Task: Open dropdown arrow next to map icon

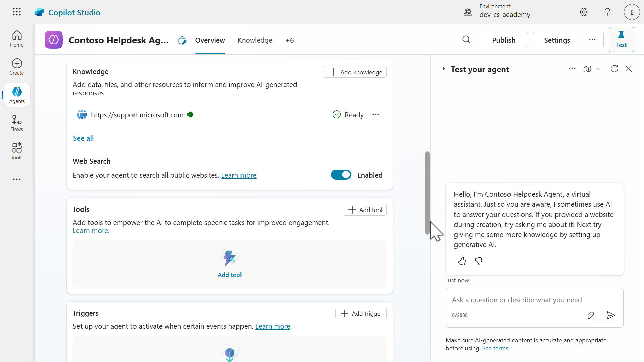Action: 599,69
